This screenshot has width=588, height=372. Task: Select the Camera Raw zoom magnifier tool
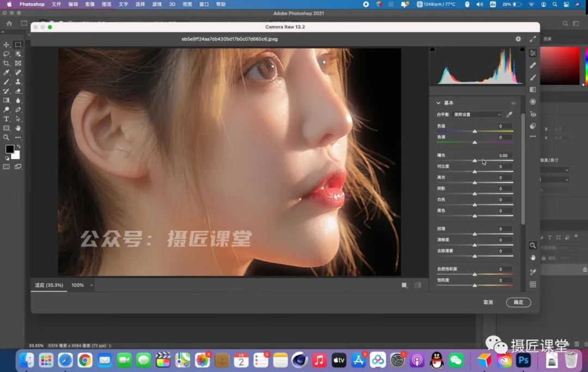[x=532, y=246]
